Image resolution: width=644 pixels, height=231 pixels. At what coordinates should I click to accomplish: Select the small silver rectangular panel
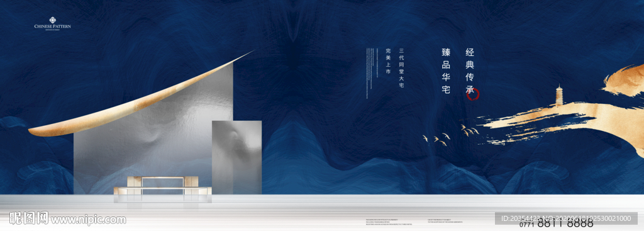coord(237,157)
